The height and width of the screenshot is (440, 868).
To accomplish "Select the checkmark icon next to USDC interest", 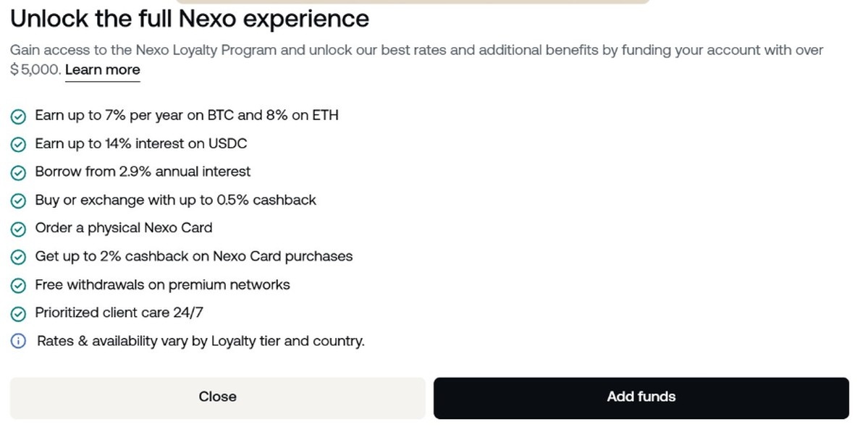I will [18, 144].
